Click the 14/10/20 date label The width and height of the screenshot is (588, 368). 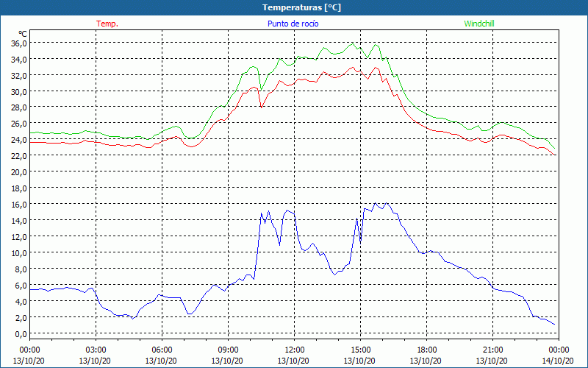tap(558, 361)
